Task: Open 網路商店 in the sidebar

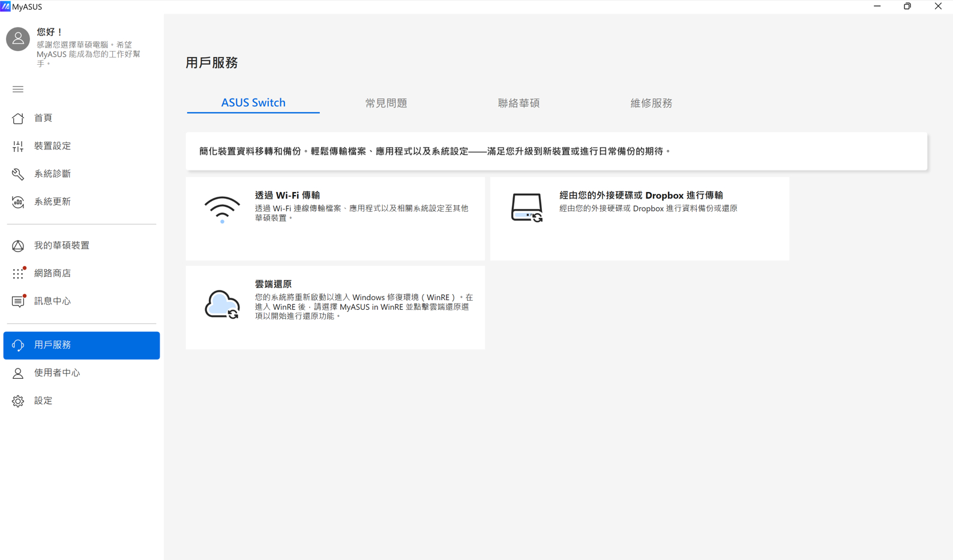Action: tap(82, 274)
